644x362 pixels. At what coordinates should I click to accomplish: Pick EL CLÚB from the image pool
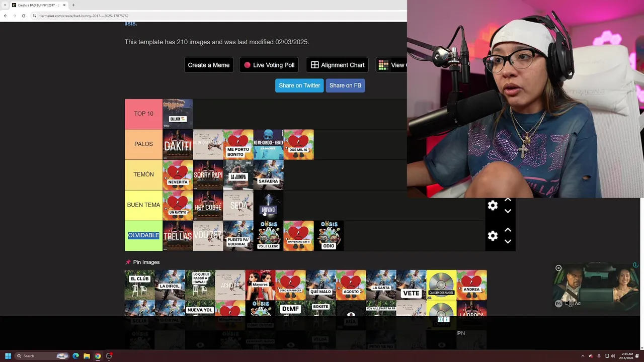[139, 285]
